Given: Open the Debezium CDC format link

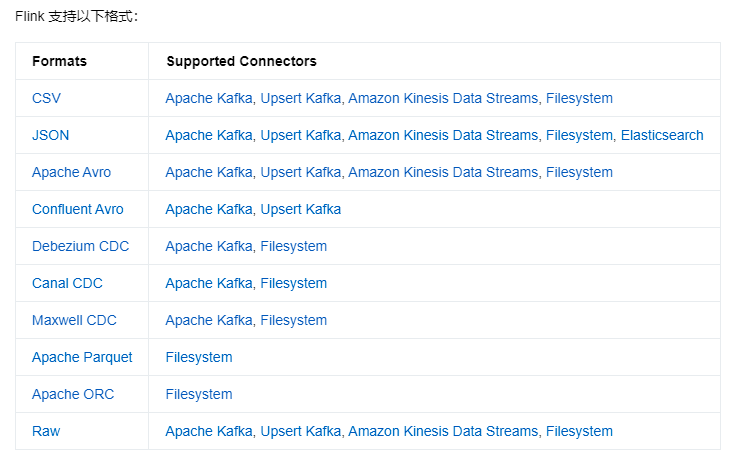Looking at the screenshot, I should [80, 246].
